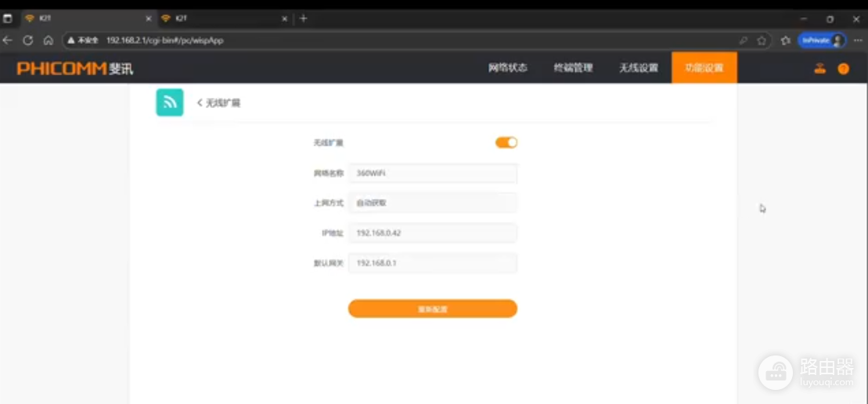Open the InPrivate profile badge
The width and height of the screenshot is (868, 404).
pyautogui.click(x=822, y=41)
